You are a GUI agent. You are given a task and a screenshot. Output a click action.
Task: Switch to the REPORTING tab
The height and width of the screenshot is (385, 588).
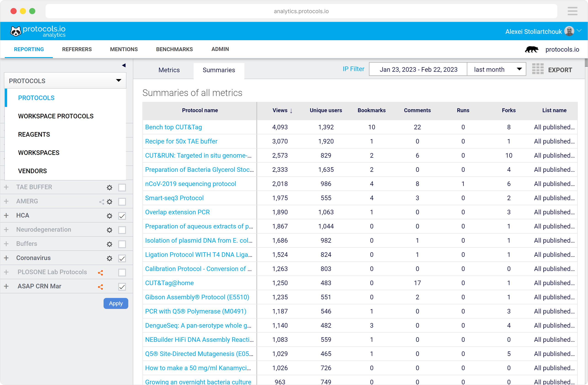click(x=29, y=49)
